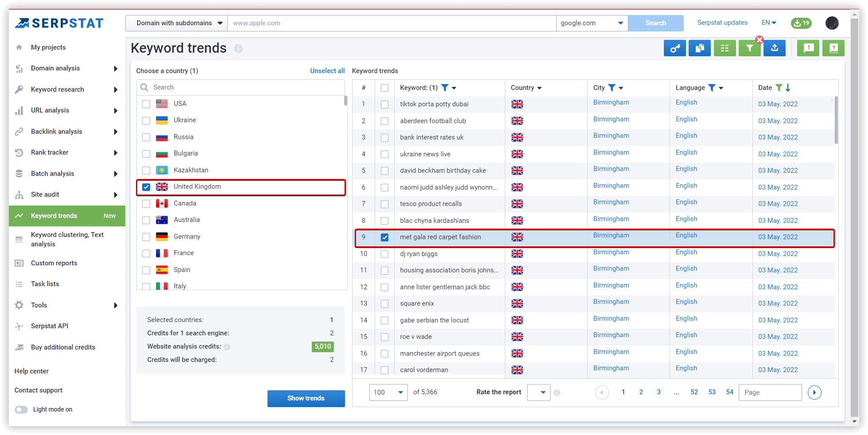Click the Serpstat logo
This screenshot has width=868, height=435.
59,23
